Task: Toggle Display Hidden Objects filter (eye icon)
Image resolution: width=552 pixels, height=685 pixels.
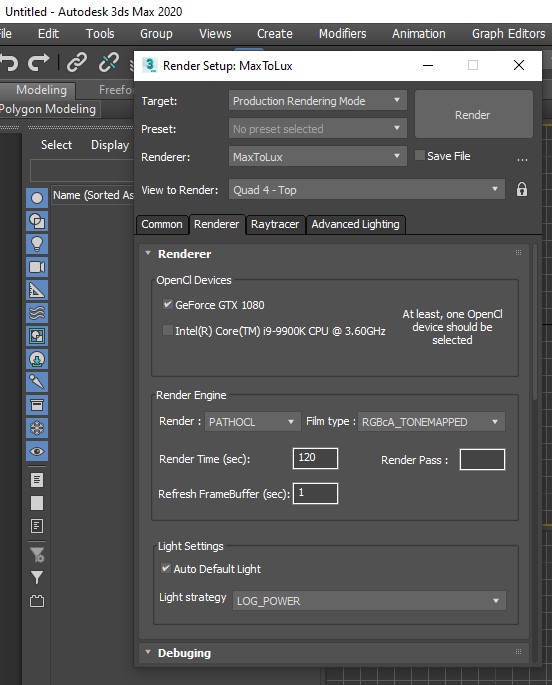Action: [37, 451]
